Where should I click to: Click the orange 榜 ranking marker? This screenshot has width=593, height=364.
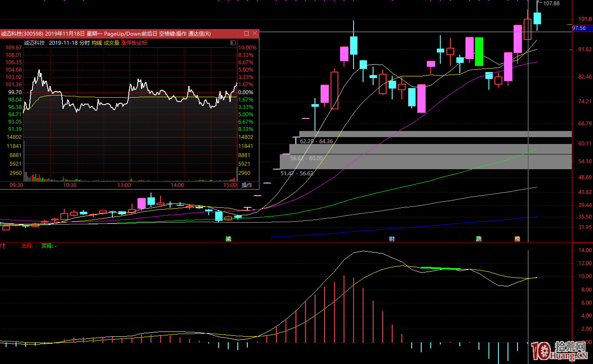click(x=517, y=239)
